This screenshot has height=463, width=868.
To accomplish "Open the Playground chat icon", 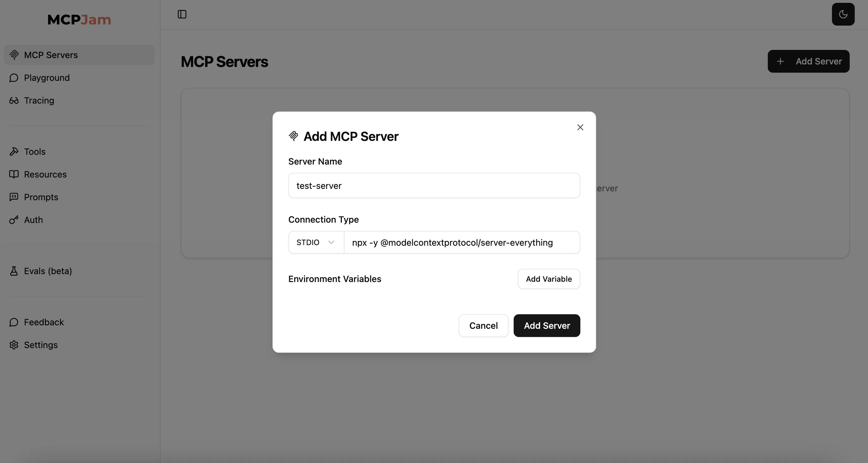I will coord(14,77).
